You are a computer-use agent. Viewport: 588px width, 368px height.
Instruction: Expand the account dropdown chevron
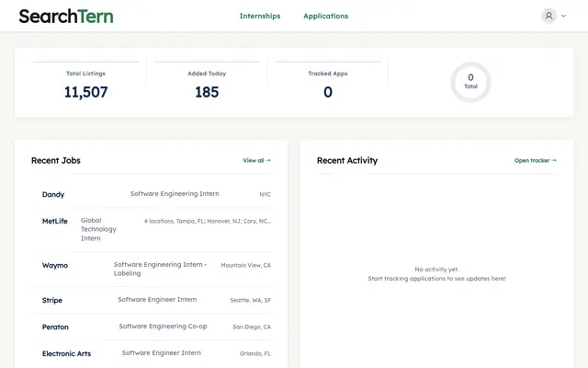[x=563, y=16]
